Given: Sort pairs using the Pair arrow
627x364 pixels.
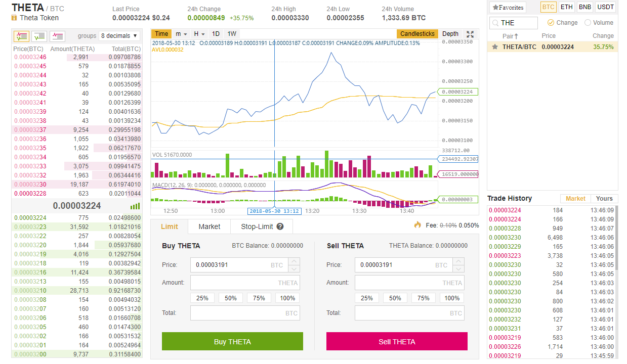Looking at the screenshot, I should coord(517,36).
